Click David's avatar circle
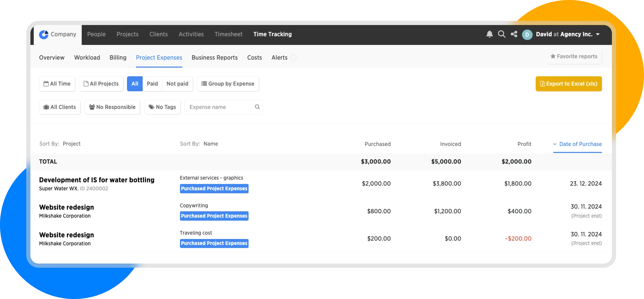Viewport: 644px width, 299px height. (527, 35)
